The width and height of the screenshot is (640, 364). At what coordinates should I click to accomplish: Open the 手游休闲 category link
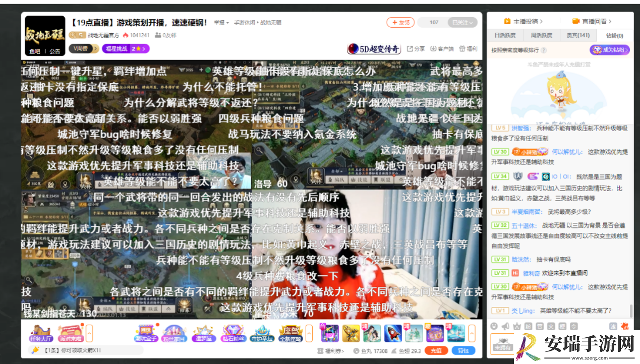245,23
